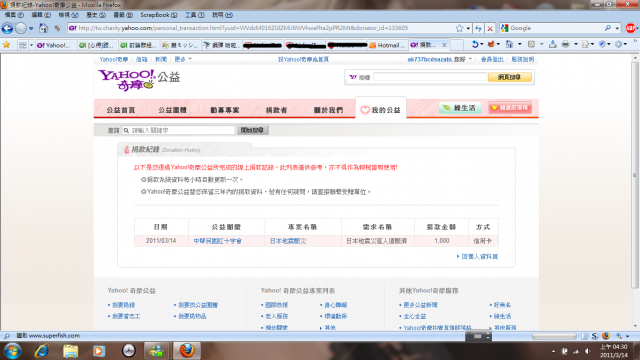Open Windows Explorer folder on taskbar
Image resolution: width=640 pixels, height=360 pixels.
tap(70, 351)
